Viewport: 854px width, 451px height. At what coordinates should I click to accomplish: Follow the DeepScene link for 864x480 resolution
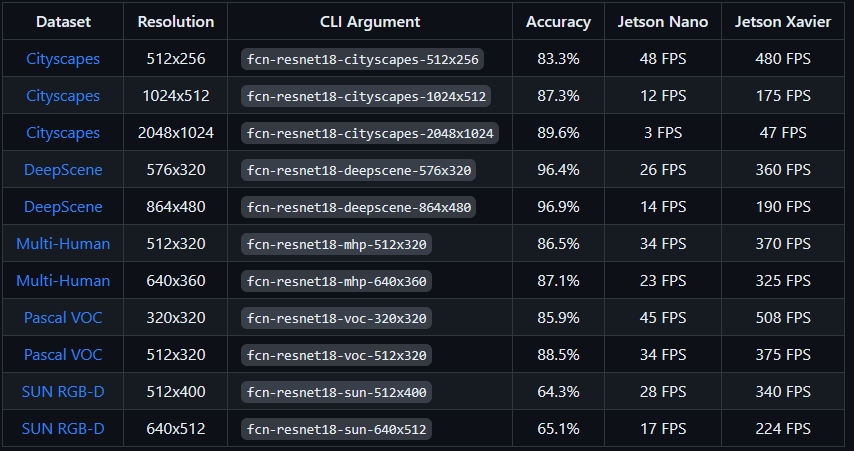[x=63, y=207]
